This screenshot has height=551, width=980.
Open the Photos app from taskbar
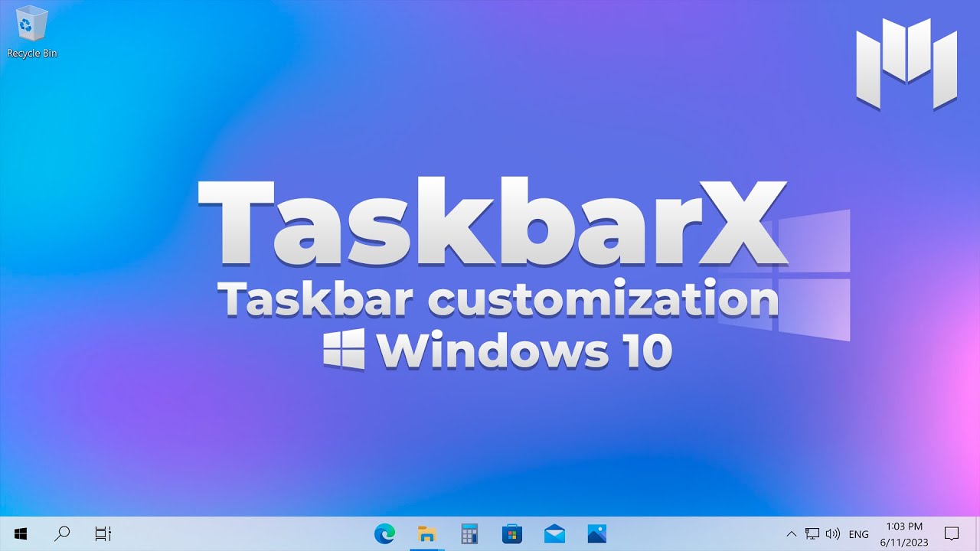pyautogui.click(x=597, y=533)
